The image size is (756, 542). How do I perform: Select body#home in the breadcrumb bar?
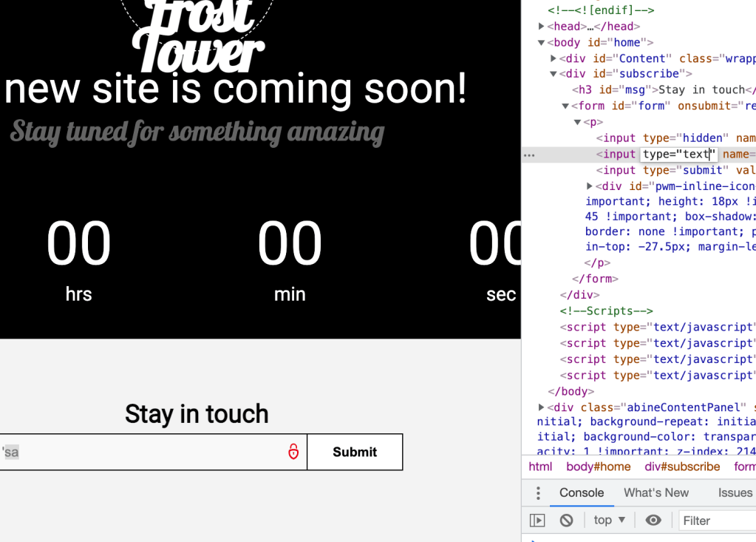[599, 467]
